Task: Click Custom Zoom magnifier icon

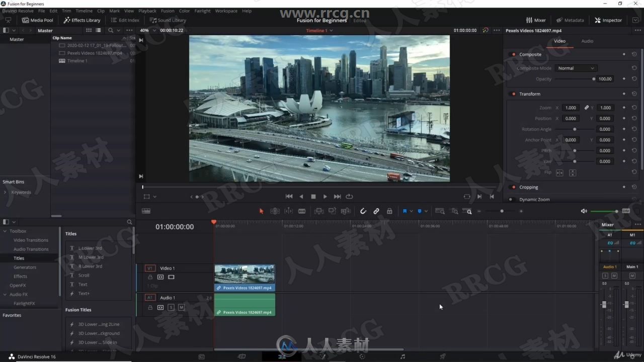Action: point(467,211)
